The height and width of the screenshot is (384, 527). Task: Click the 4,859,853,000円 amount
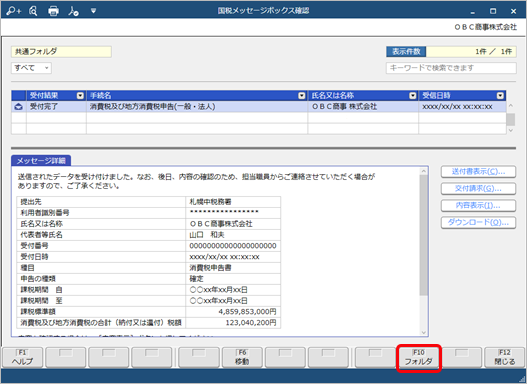[x=247, y=312]
